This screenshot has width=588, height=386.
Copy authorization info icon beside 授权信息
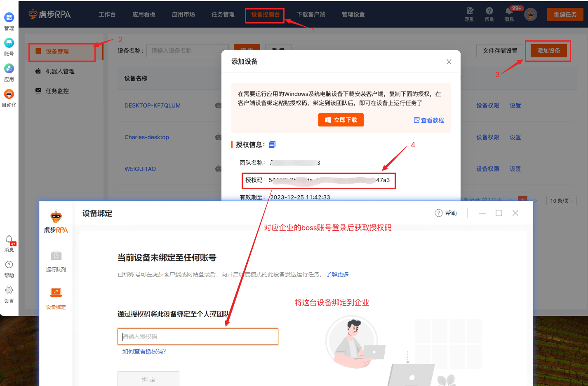pyautogui.click(x=272, y=145)
